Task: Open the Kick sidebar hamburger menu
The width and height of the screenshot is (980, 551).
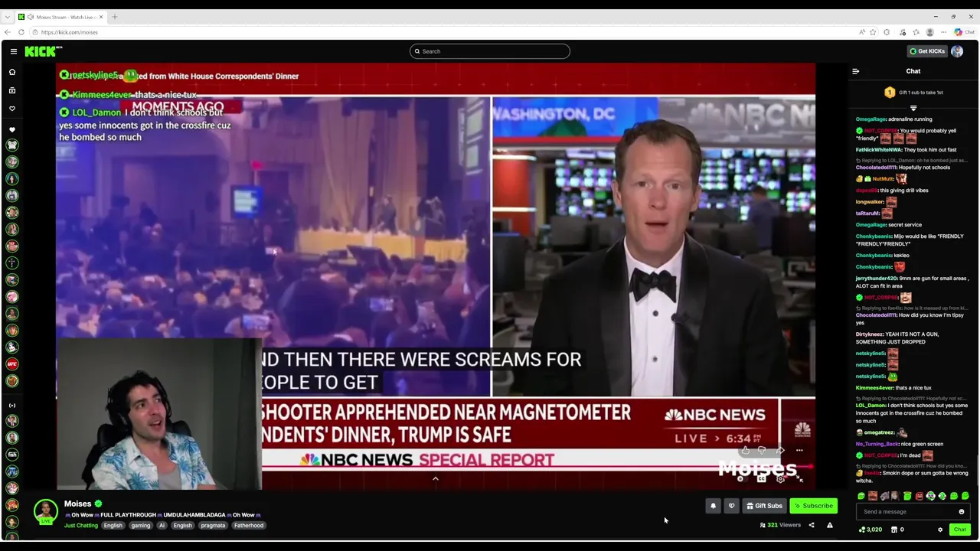Action: pyautogui.click(x=14, y=51)
